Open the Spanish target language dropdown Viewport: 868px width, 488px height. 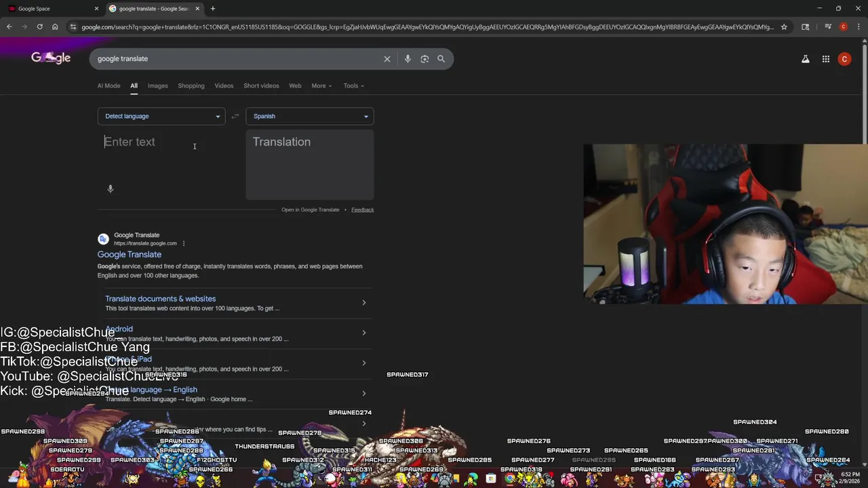click(x=309, y=117)
